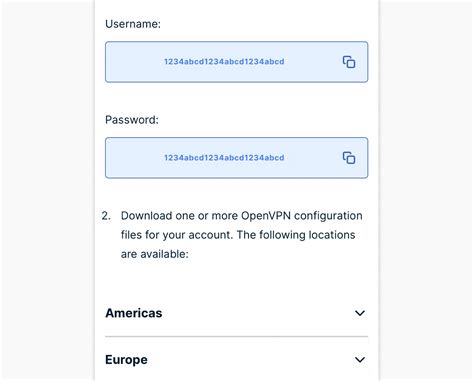Image resolution: width=474 pixels, height=381 pixels.
Task: Click the "Username:" field label
Action: (133, 24)
